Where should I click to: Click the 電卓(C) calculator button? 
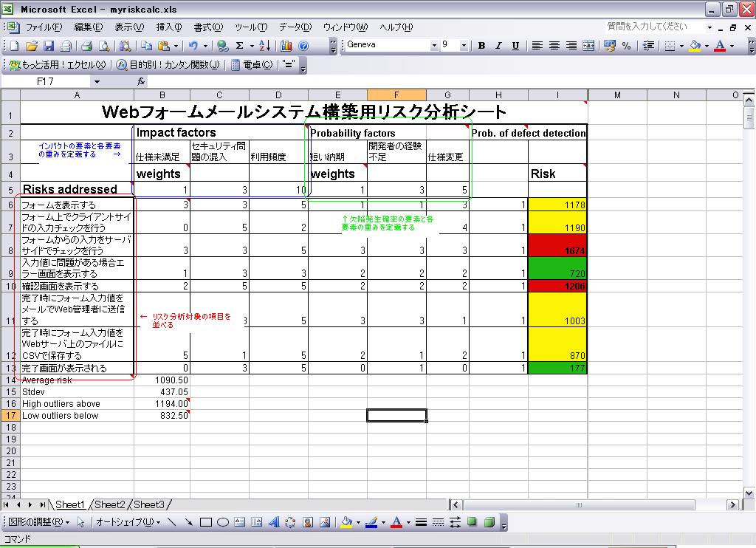coord(252,64)
